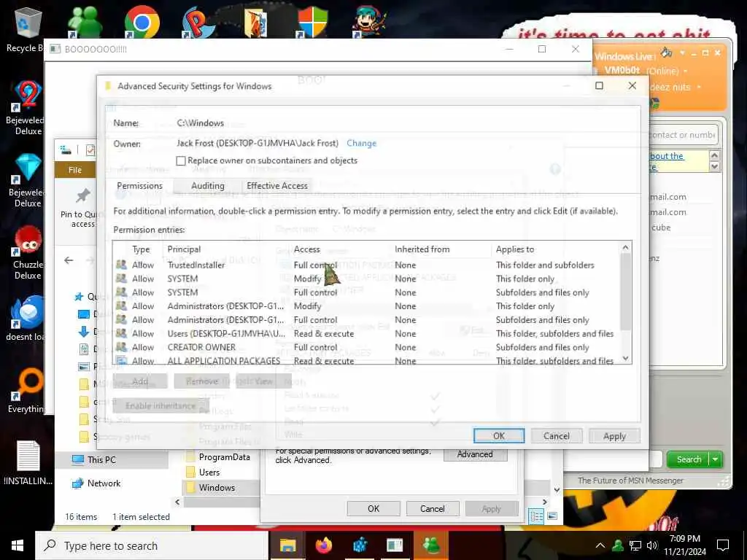Launch Chuzzle Deluxe from desktop
Screen dimensions: 747x560
tap(28, 252)
